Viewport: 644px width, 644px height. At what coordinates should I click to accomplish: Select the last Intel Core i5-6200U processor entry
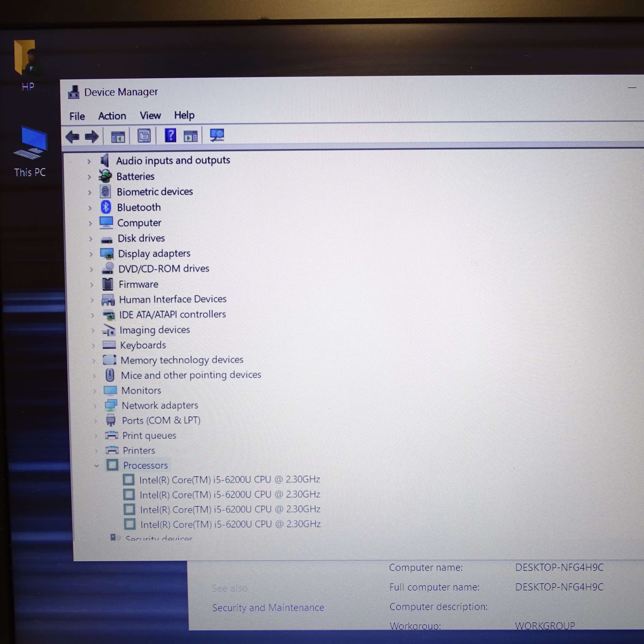[230, 524]
